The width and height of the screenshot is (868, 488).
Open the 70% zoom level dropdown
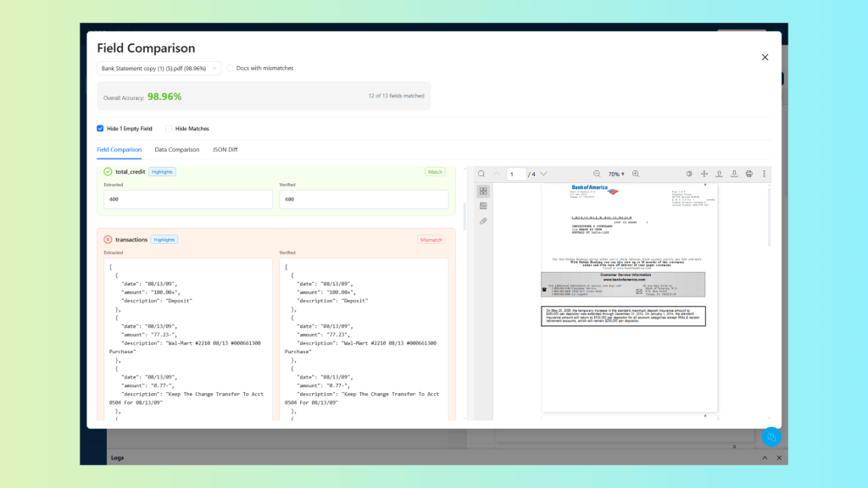point(616,174)
